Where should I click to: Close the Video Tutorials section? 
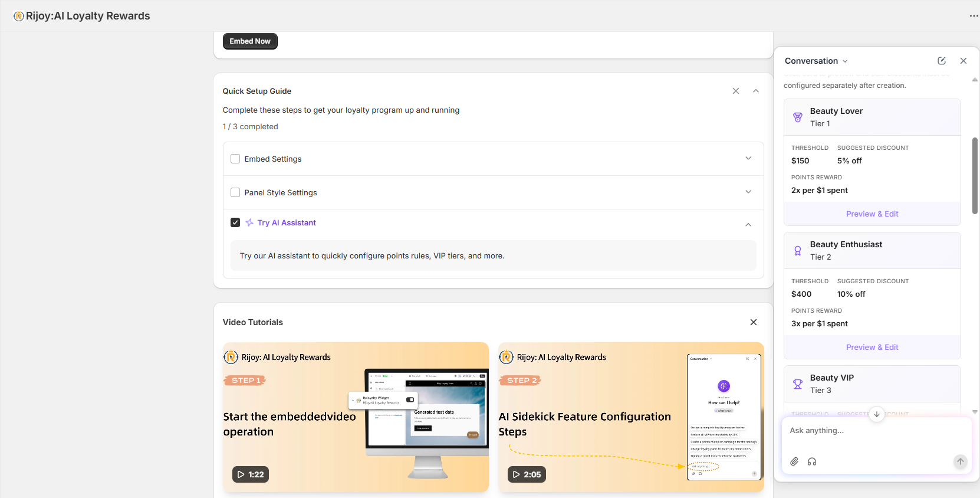tap(754, 322)
